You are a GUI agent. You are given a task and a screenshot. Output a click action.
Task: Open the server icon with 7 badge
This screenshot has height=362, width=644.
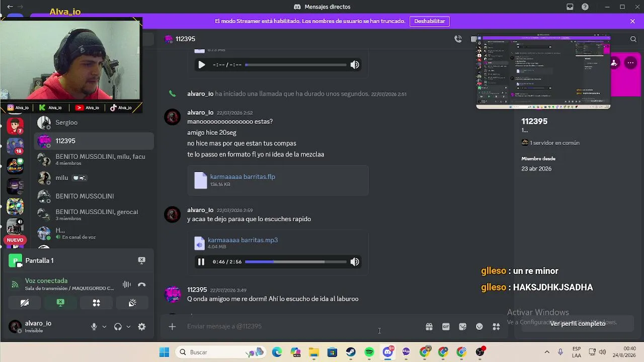[x=15, y=126]
